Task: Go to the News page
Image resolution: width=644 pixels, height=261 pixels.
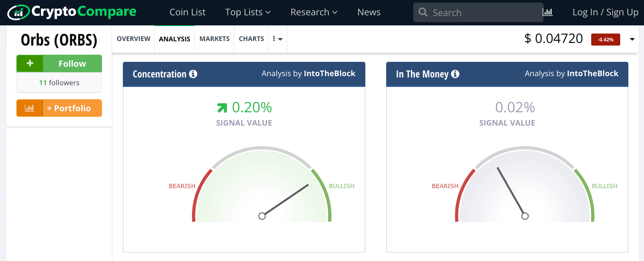Action: click(369, 12)
